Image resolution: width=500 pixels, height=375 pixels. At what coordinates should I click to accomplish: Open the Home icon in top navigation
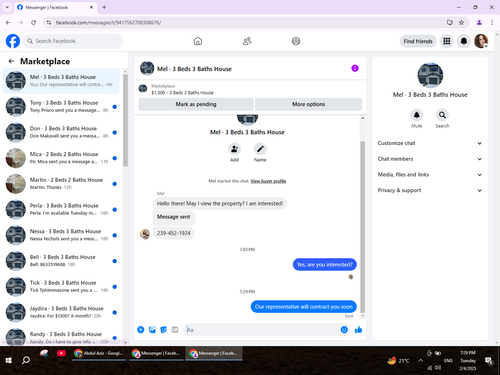pyautogui.click(x=198, y=41)
